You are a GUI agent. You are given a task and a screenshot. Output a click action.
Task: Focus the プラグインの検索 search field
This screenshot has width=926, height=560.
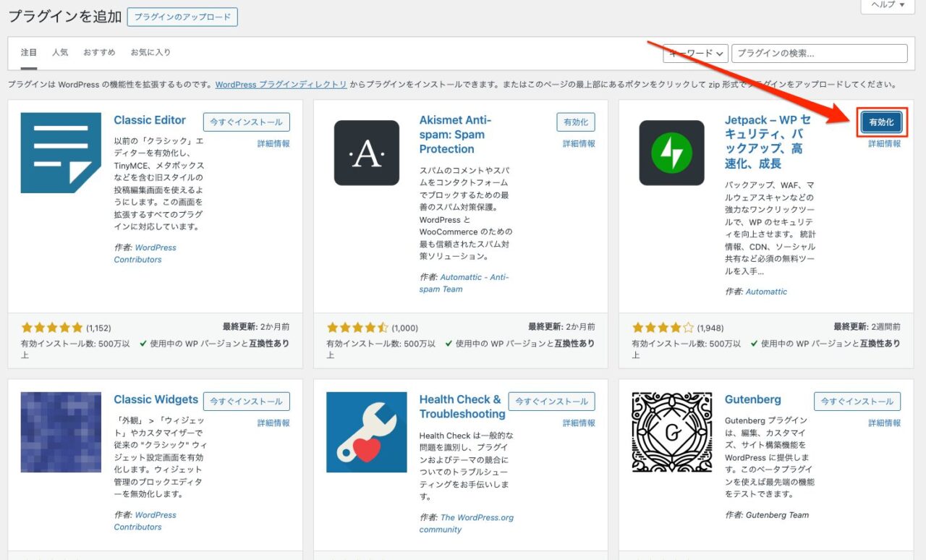point(819,54)
